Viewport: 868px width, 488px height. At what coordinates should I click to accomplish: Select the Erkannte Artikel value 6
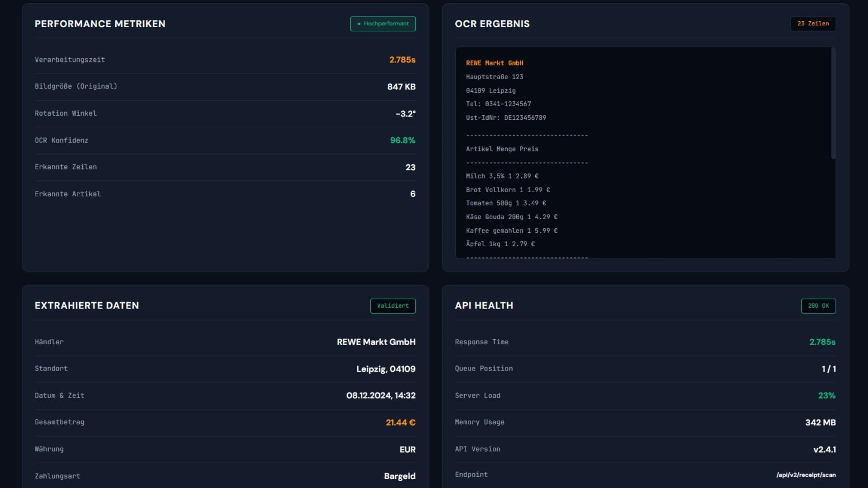(413, 194)
